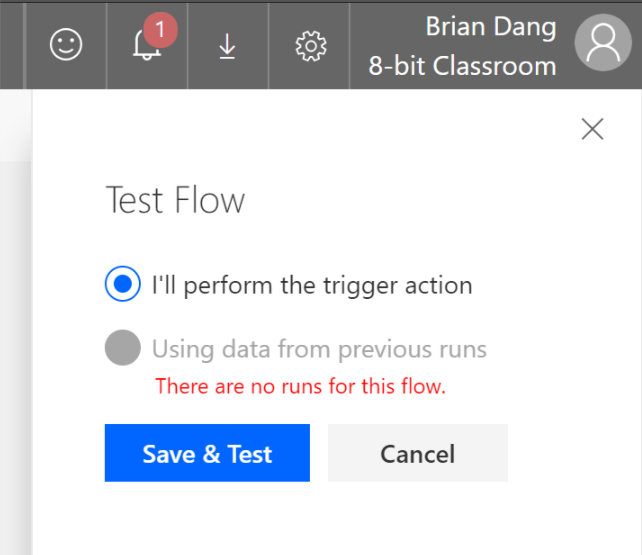Click the "I'll perform the trigger action" label
642x555 pixels.
(312, 285)
